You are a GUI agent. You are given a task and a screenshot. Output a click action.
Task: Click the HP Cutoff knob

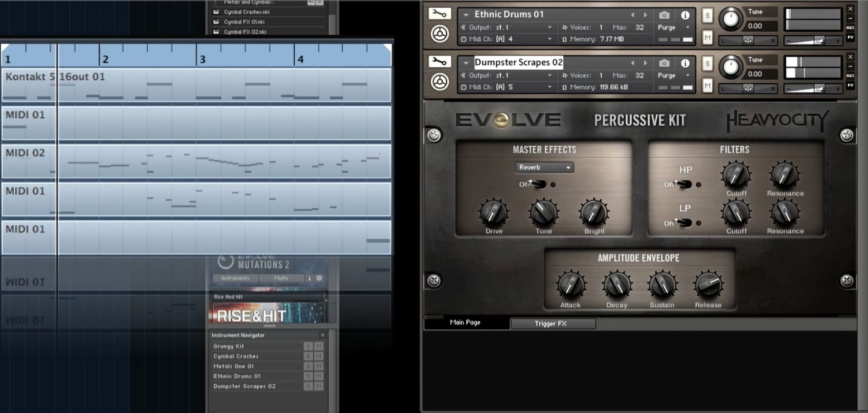(x=736, y=175)
